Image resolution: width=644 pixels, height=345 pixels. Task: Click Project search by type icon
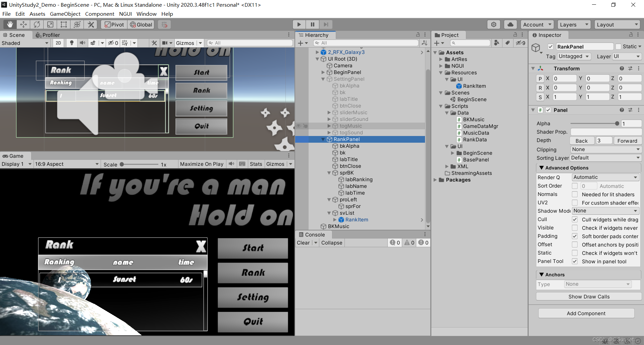(x=497, y=43)
